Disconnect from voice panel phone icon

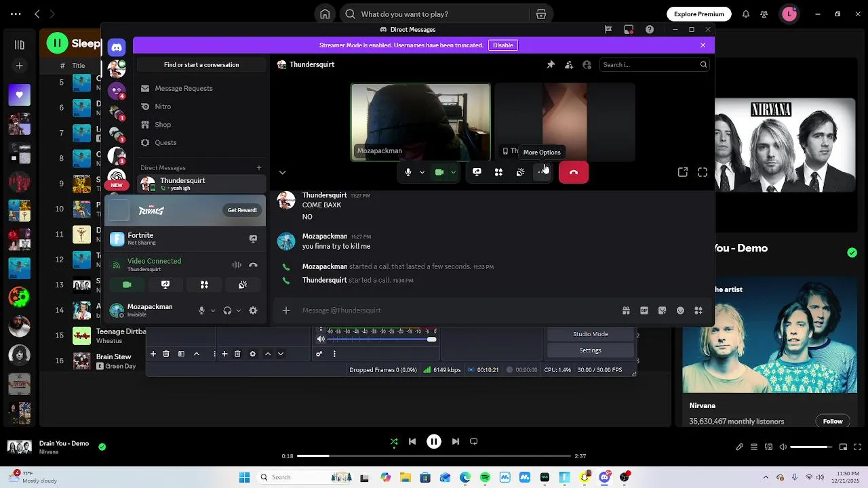253,265
